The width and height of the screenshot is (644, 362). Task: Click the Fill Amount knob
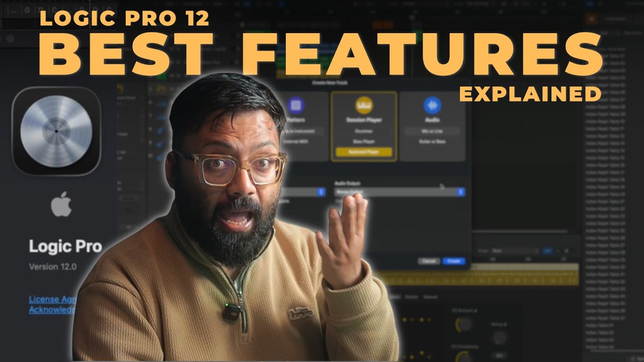[463, 326]
